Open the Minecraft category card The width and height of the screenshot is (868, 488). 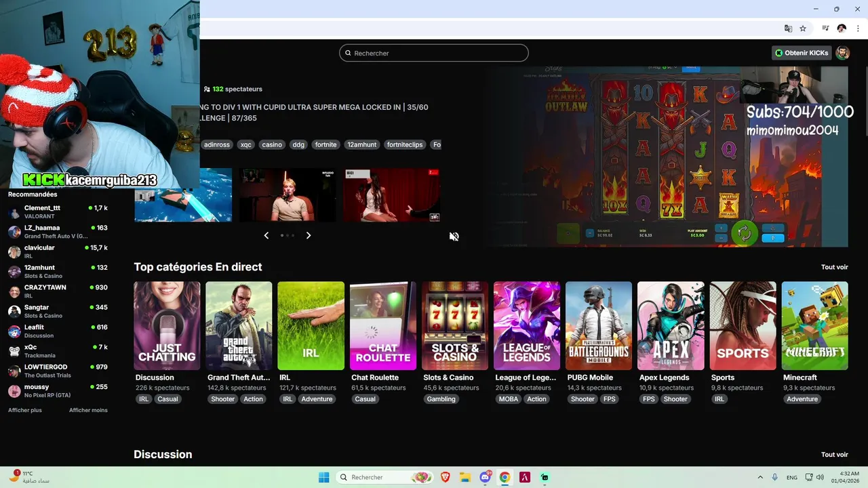click(814, 326)
